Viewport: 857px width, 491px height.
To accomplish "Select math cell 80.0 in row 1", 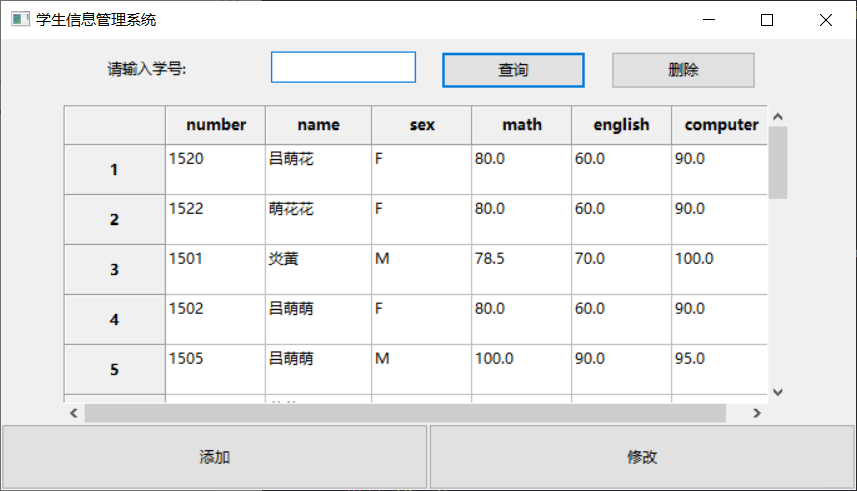I will (x=521, y=169).
